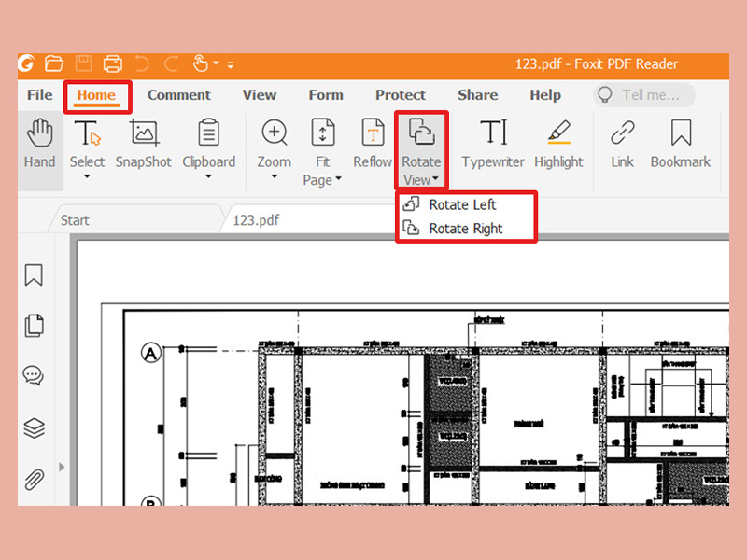
Task: Activate the Typewriter tool
Action: 493,134
